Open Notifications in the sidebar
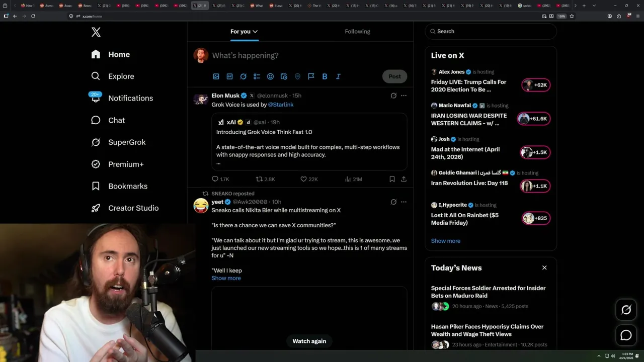The image size is (644, 362). coord(121,98)
